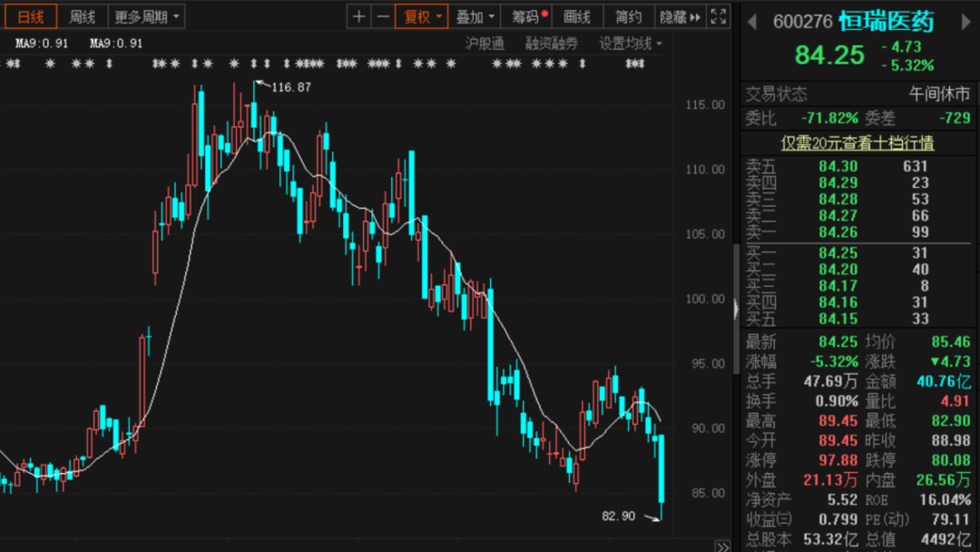Open 更多周期 dropdown
980x552 pixels.
pos(148,16)
